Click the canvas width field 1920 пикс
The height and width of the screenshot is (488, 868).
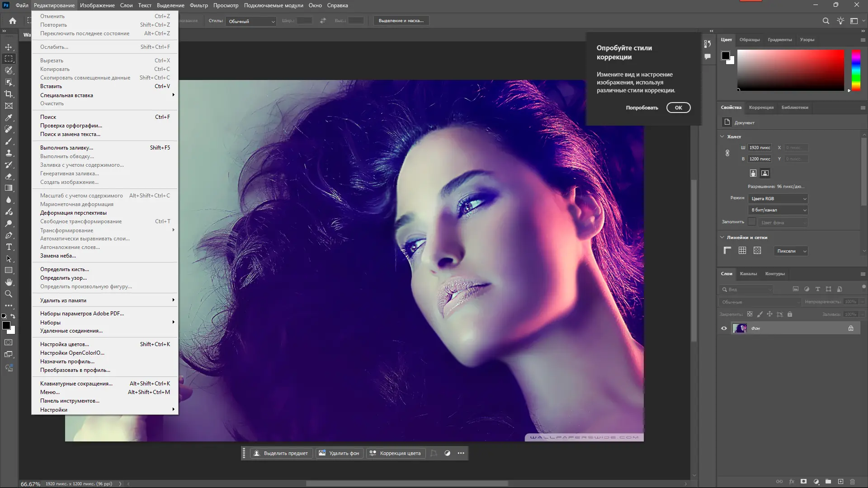[759, 148]
